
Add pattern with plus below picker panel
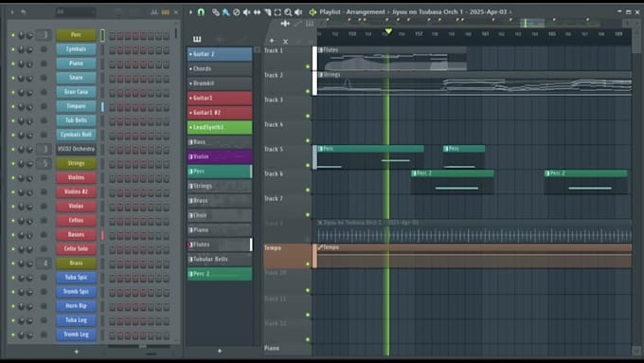click(220, 351)
